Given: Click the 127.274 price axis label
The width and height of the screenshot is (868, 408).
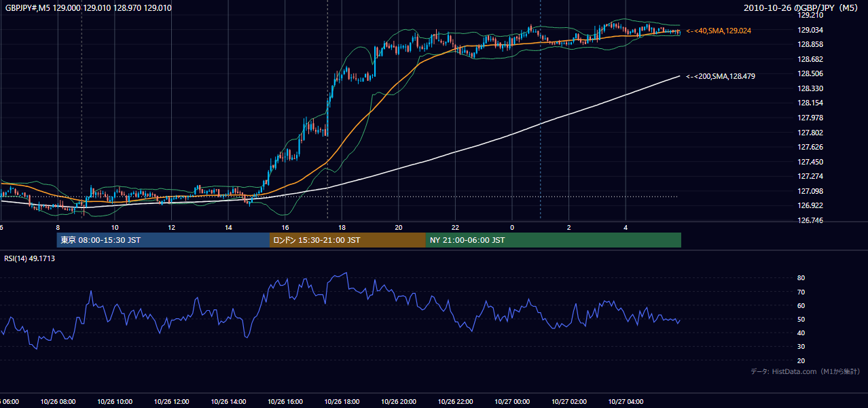Looking at the screenshot, I should [x=810, y=176].
